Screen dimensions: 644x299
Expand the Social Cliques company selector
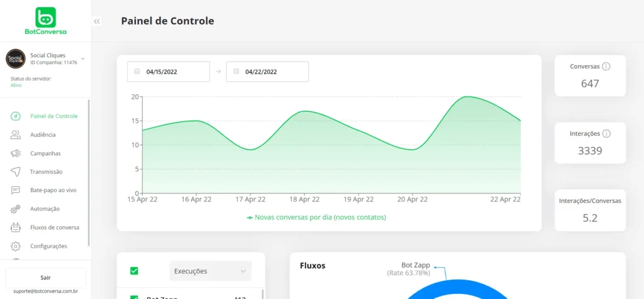coord(82,58)
